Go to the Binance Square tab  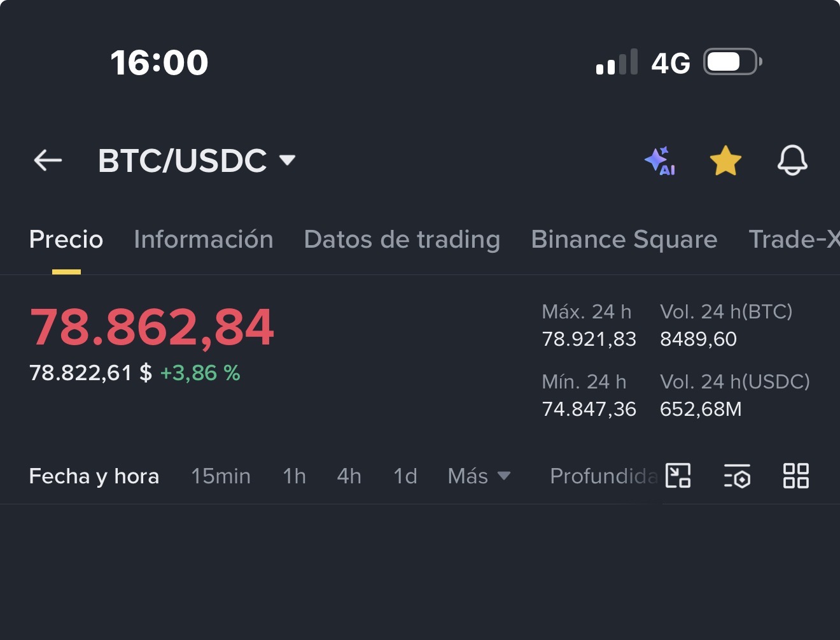pos(624,239)
